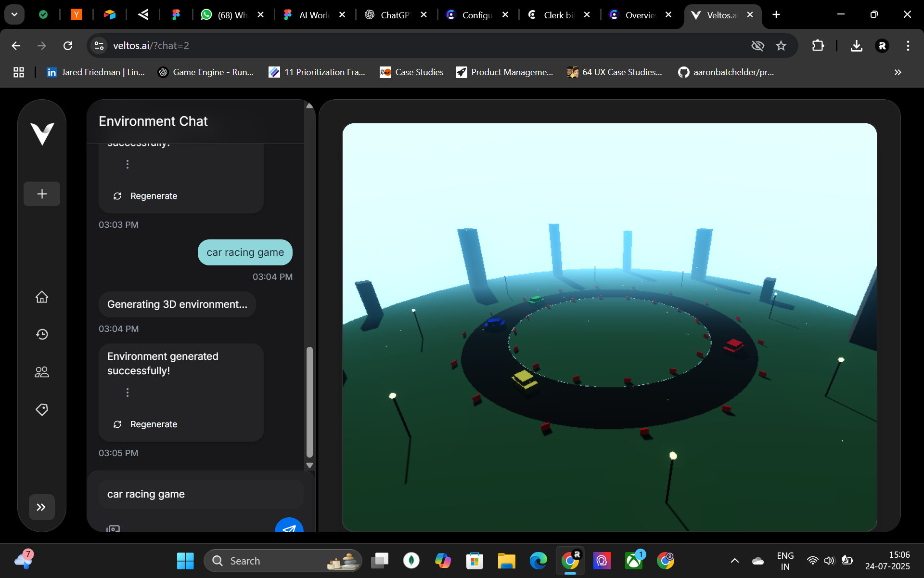Click the red car on the track
The image size is (924, 578).
pyautogui.click(x=734, y=345)
